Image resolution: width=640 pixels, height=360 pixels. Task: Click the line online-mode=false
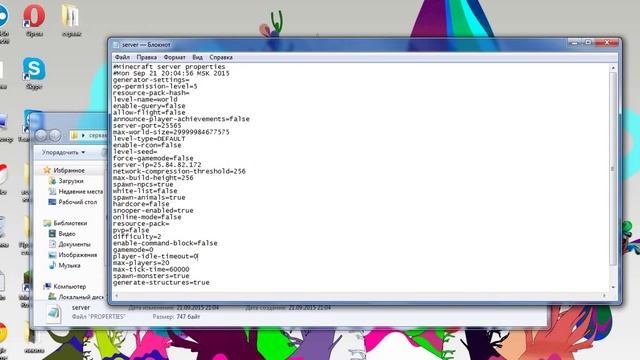[147, 217]
